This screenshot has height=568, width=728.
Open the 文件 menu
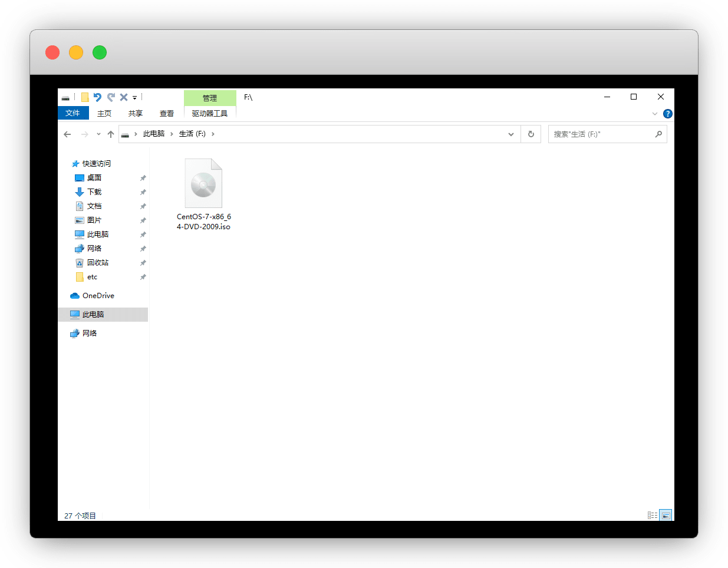(x=73, y=113)
